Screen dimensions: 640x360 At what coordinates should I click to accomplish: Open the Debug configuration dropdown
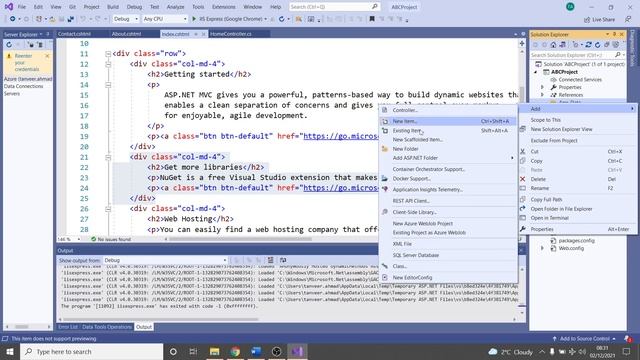(x=126, y=19)
